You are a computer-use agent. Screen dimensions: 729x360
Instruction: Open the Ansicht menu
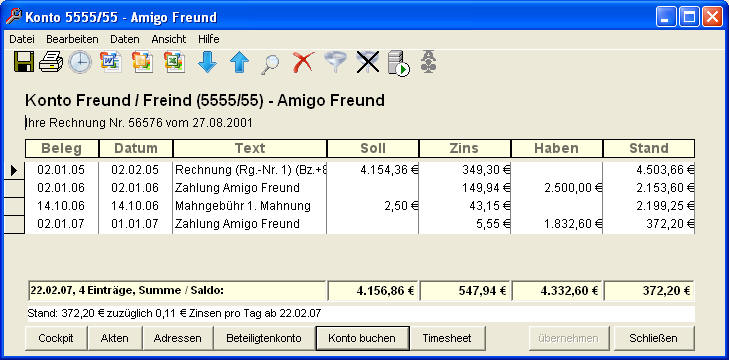point(169,39)
